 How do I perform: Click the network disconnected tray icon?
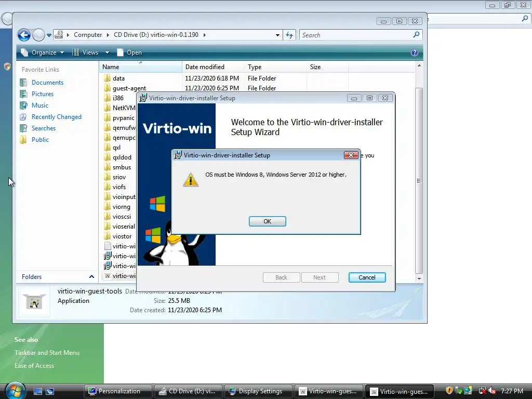[482, 391]
